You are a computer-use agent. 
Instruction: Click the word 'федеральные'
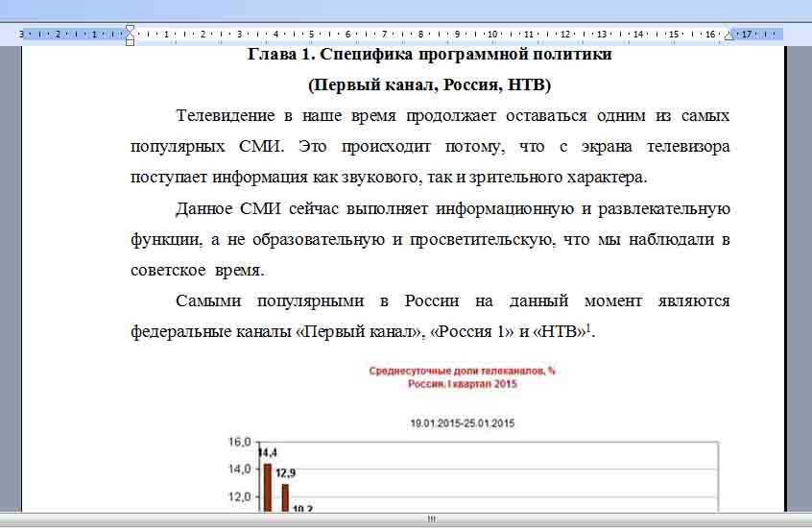coord(180,331)
